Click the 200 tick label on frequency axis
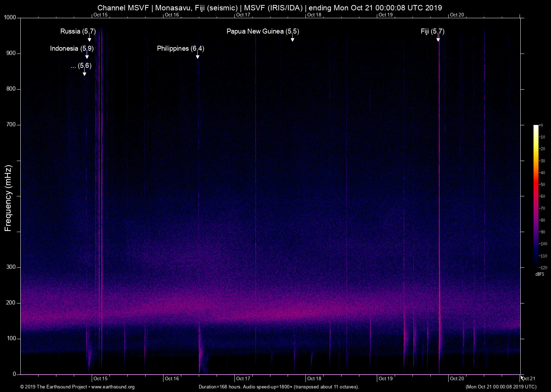The width and height of the screenshot is (551, 392). pyautogui.click(x=11, y=303)
